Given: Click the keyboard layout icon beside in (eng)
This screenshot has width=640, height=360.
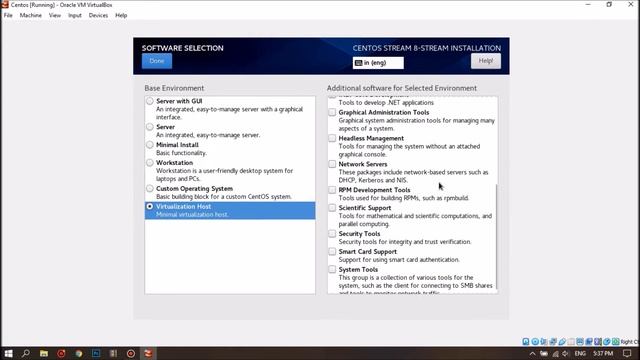Looking at the screenshot, I should 358,63.
